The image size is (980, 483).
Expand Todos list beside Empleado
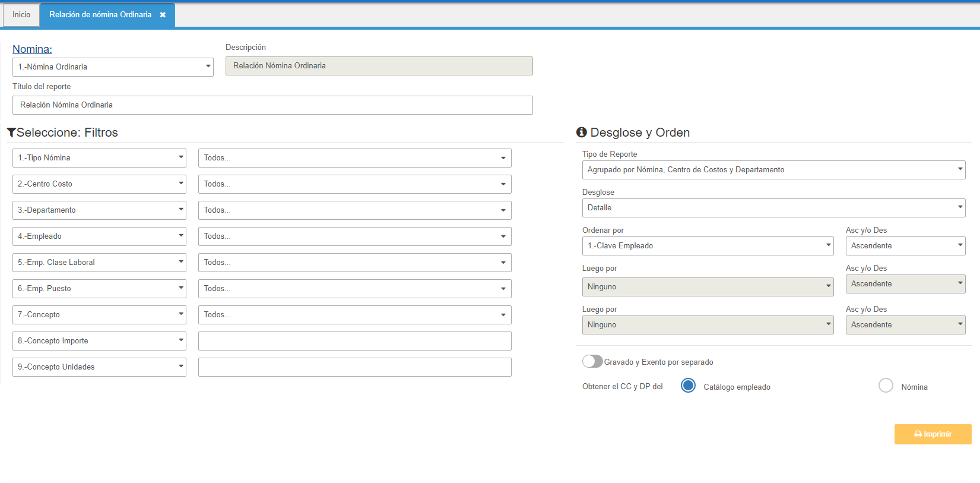(x=354, y=236)
